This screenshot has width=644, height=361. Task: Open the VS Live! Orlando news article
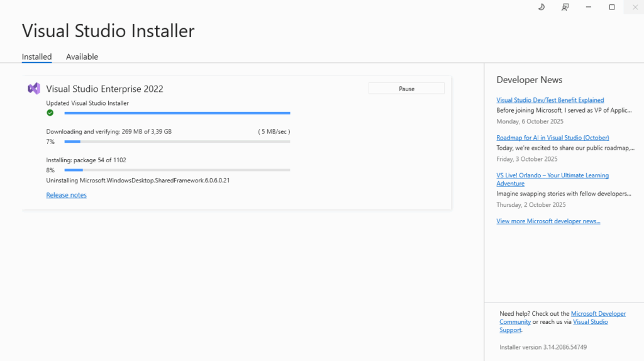(552, 175)
